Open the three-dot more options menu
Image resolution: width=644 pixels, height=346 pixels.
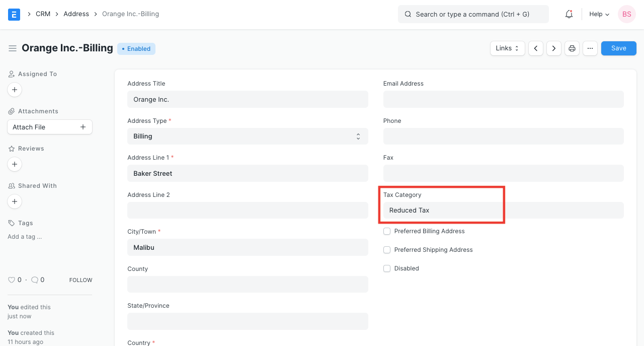pyautogui.click(x=590, y=48)
